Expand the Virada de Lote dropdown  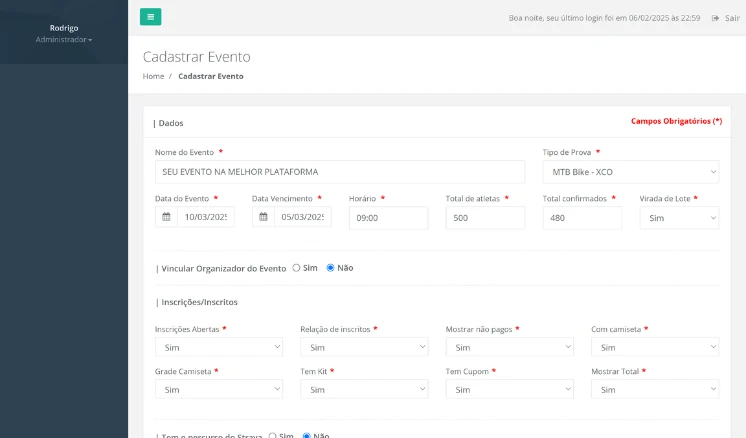678,218
